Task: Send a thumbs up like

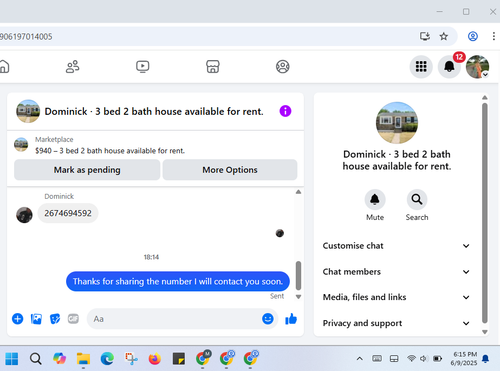Action: (x=291, y=319)
